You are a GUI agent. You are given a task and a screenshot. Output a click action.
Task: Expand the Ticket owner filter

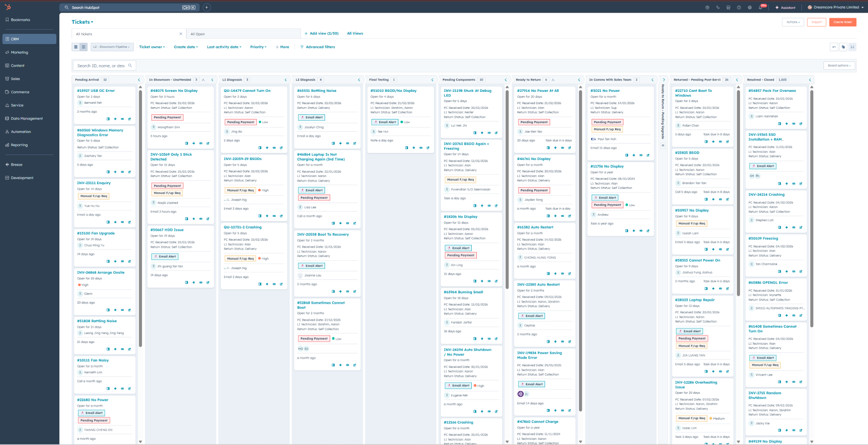[x=152, y=47]
